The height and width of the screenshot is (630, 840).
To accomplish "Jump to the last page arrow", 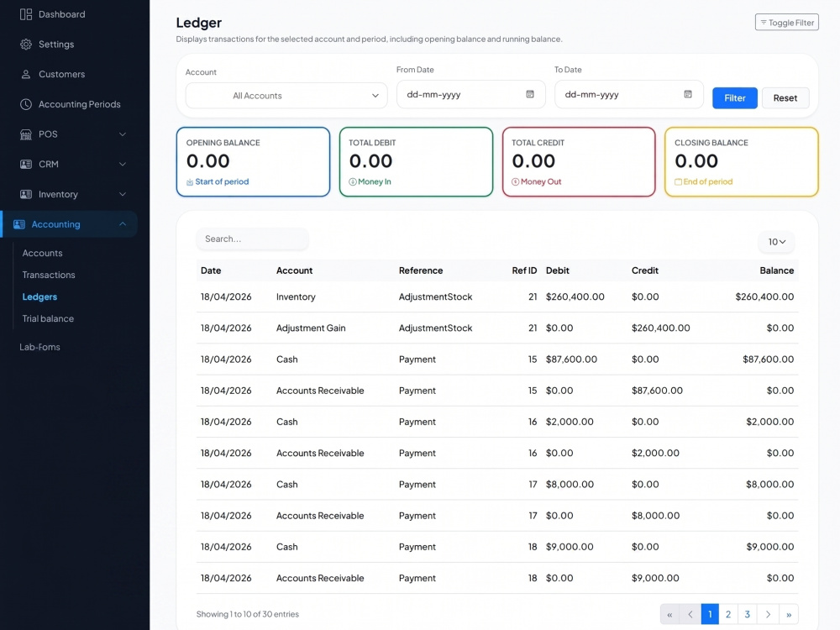I will click(789, 615).
